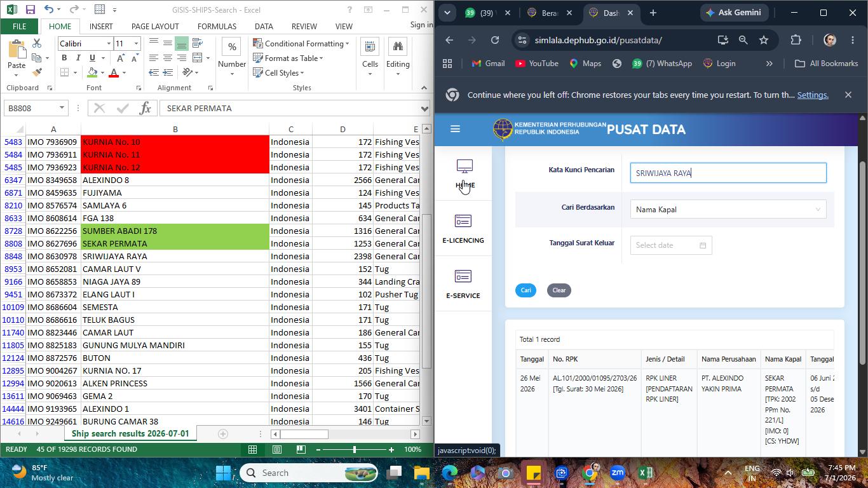868x488 pixels.
Task: Switch Excel to Page Layout view
Action: [x=277, y=449]
